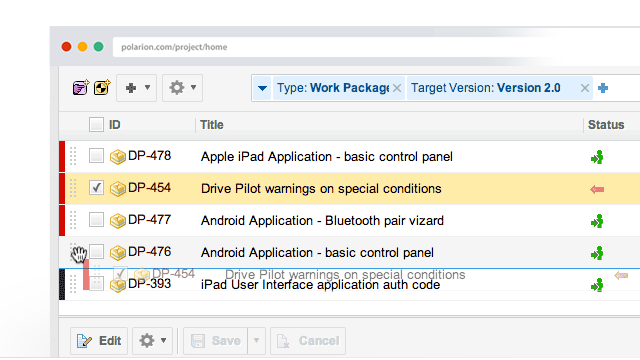Add a new filter with blue plus
Image resolution: width=640 pixels, height=360 pixels.
pyautogui.click(x=603, y=88)
